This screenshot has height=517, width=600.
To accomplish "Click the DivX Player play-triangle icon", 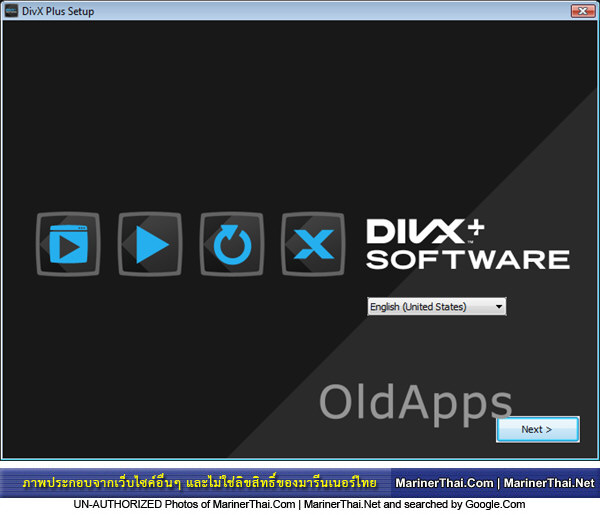I will tap(150, 244).
